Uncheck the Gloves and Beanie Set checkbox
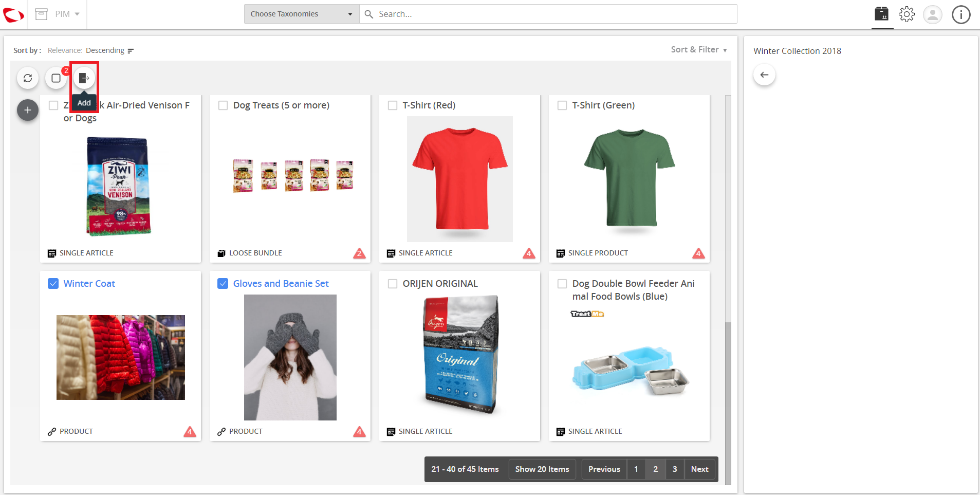 [x=223, y=284]
